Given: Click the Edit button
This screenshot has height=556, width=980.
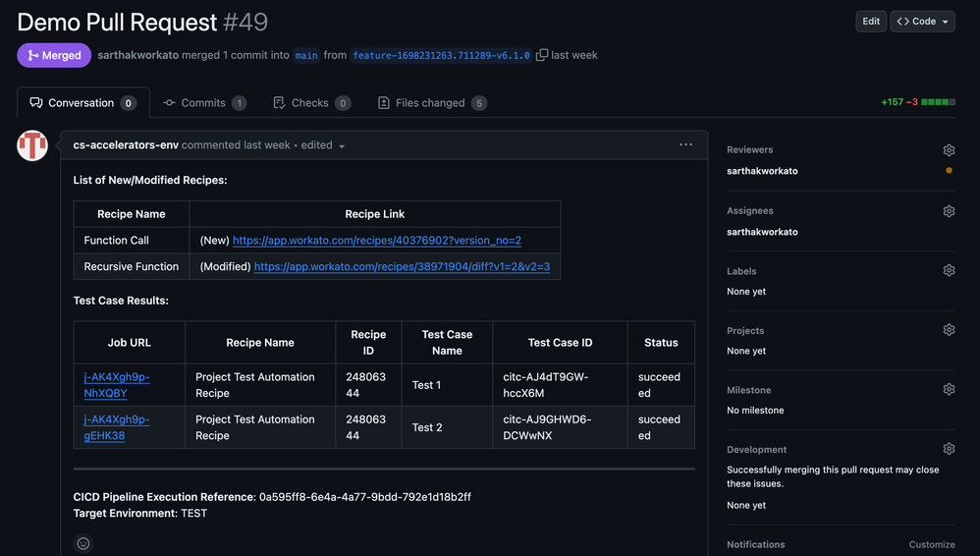Looking at the screenshot, I should point(871,22).
